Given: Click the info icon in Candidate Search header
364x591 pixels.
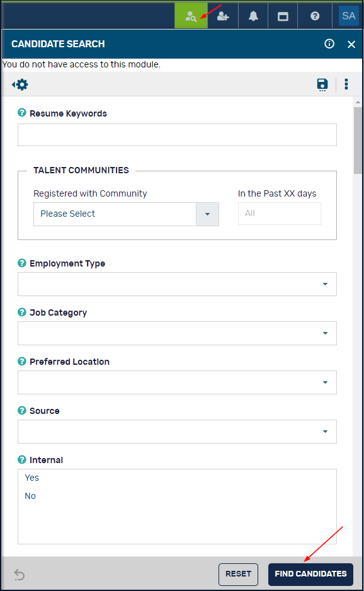Looking at the screenshot, I should pyautogui.click(x=329, y=43).
